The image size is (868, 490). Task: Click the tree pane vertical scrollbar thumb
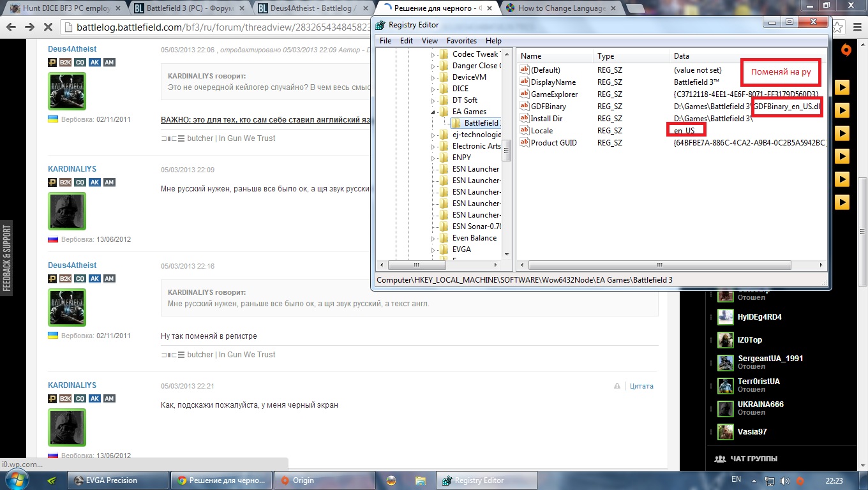(507, 150)
